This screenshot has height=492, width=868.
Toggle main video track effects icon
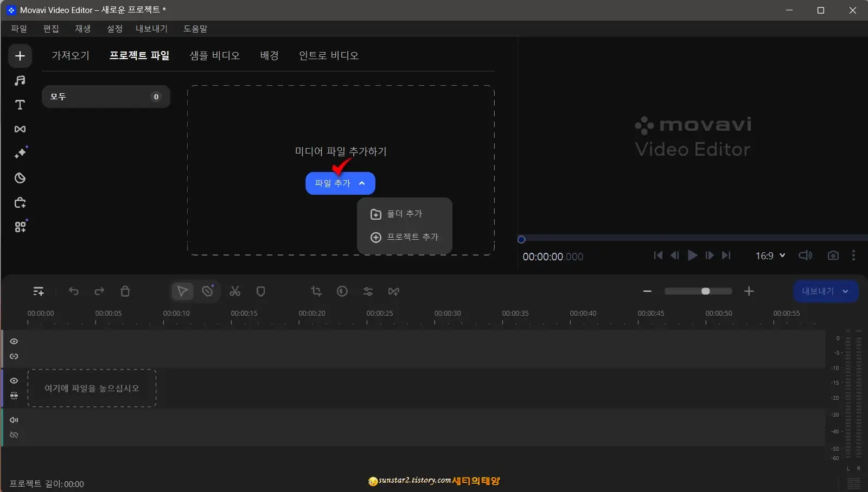point(14,395)
